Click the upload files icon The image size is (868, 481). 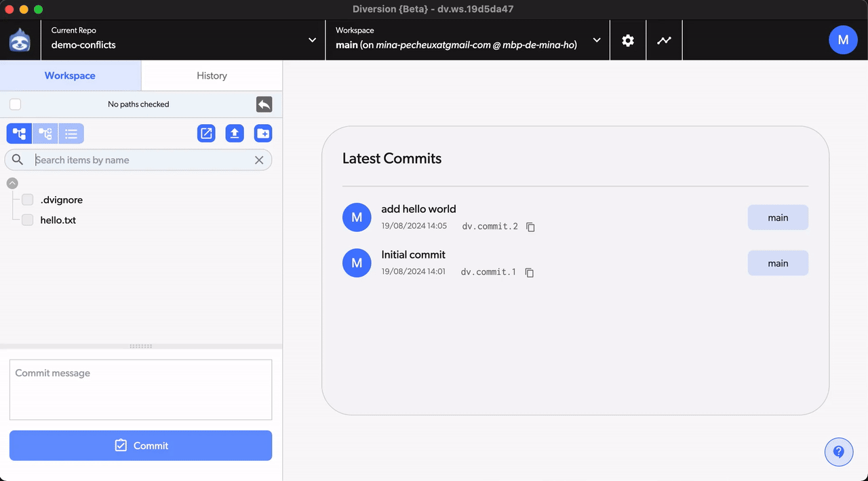pyautogui.click(x=235, y=134)
